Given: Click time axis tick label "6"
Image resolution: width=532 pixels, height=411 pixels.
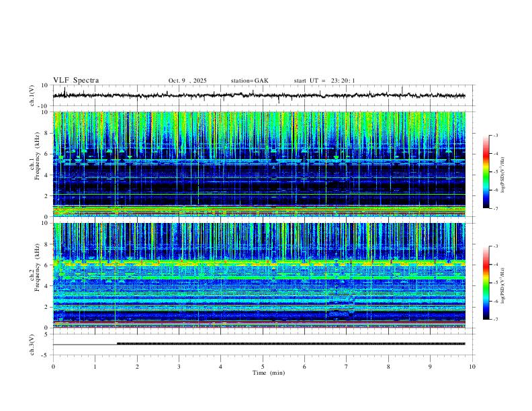Looking at the screenshot, I should pyautogui.click(x=304, y=367).
